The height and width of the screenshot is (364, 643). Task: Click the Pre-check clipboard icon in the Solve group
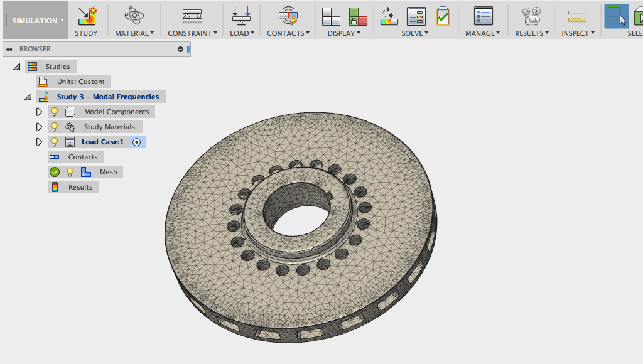[443, 16]
